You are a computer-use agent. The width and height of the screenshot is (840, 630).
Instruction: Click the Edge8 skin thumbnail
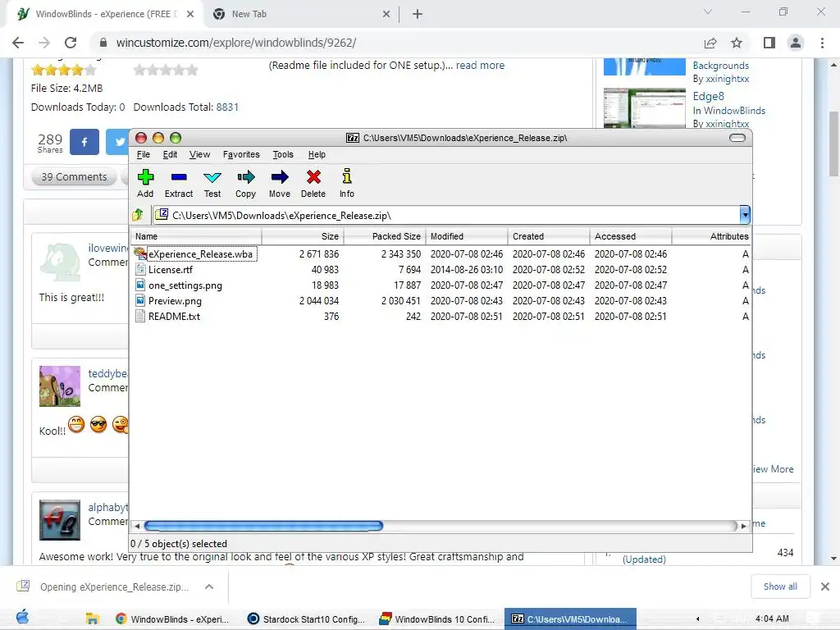pyautogui.click(x=645, y=108)
